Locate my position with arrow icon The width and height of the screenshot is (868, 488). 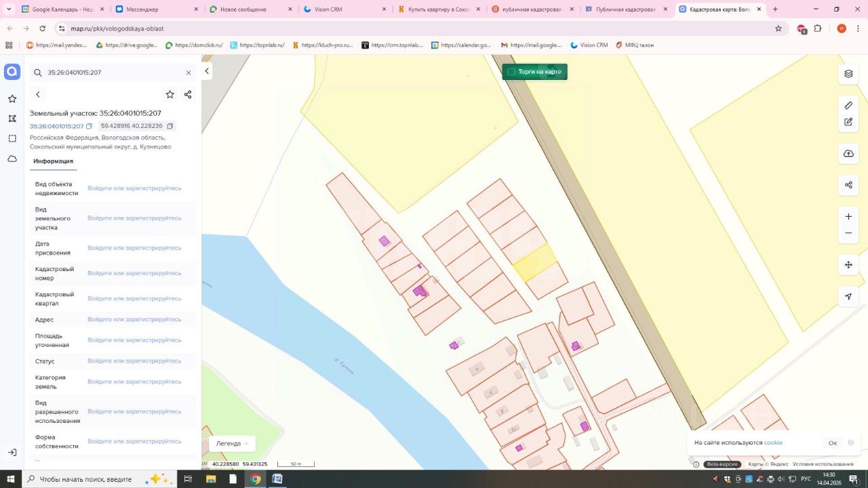click(x=848, y=296)
